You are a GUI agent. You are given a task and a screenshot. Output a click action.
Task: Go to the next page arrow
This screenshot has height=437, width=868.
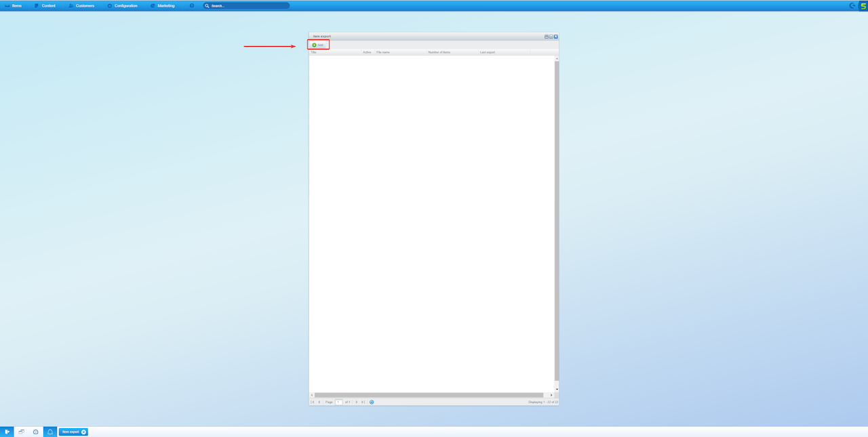click(357, 402)
